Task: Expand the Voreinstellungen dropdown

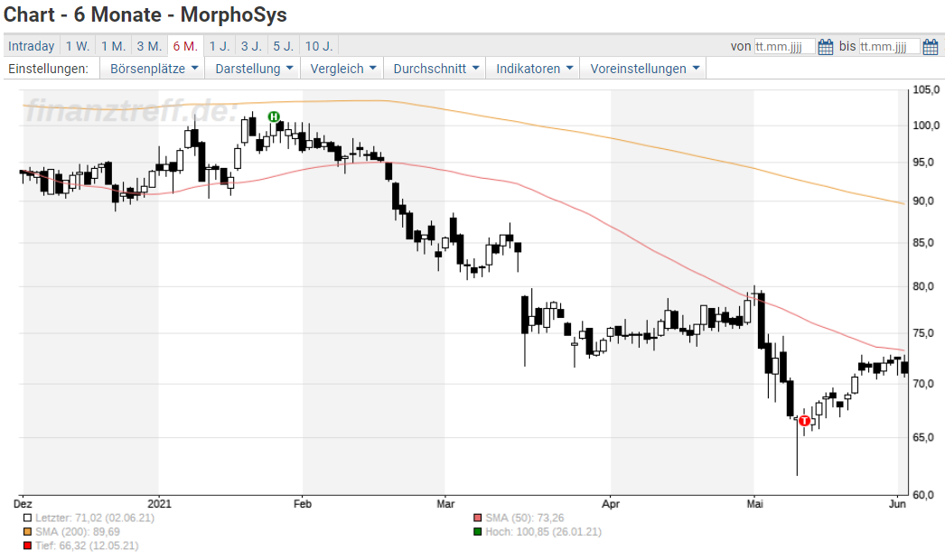Action: coord(643,69)
